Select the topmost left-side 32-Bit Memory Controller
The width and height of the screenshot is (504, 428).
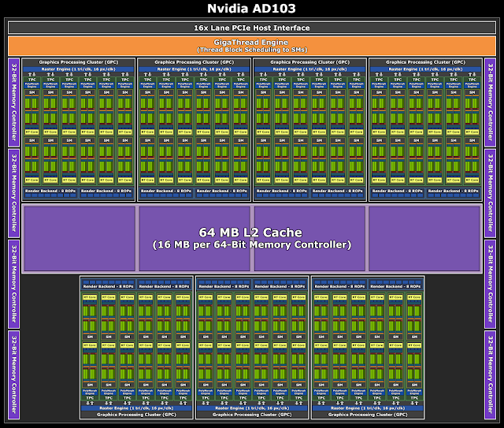[x=14, y=102]
